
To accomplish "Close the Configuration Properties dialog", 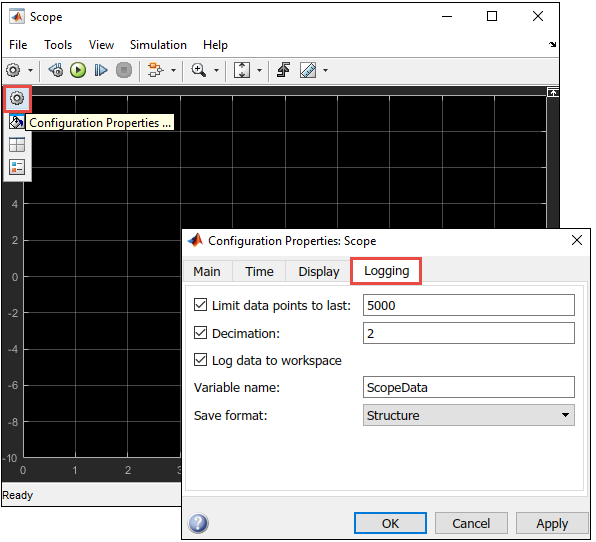I will (577, 240).
